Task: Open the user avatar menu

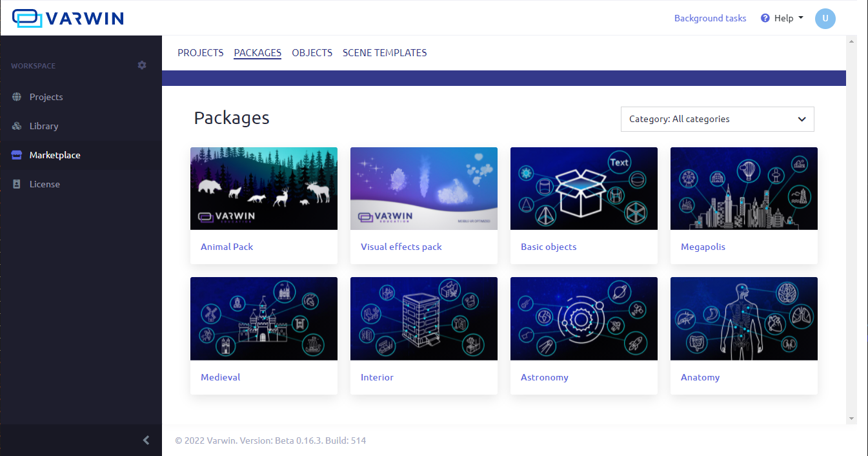Action: (825, 19)
